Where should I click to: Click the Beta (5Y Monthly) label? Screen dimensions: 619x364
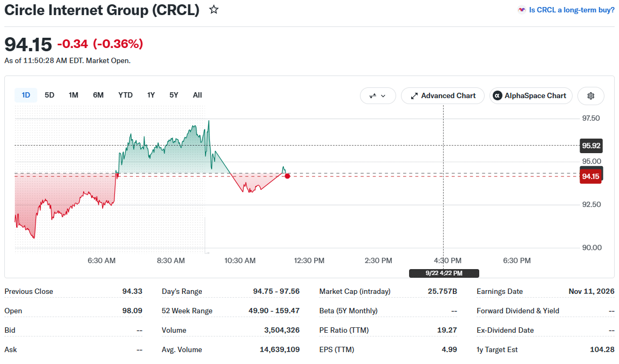[x=348, y=311]
